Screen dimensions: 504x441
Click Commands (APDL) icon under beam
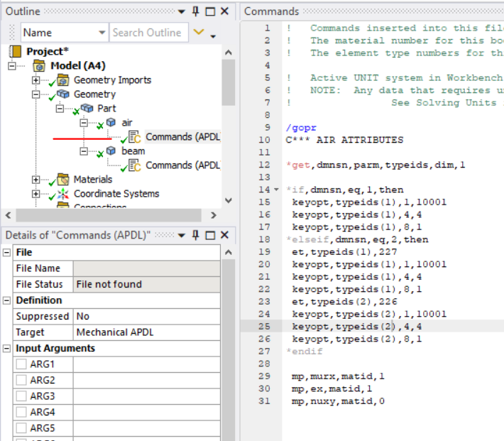click(x=135, y=165)
